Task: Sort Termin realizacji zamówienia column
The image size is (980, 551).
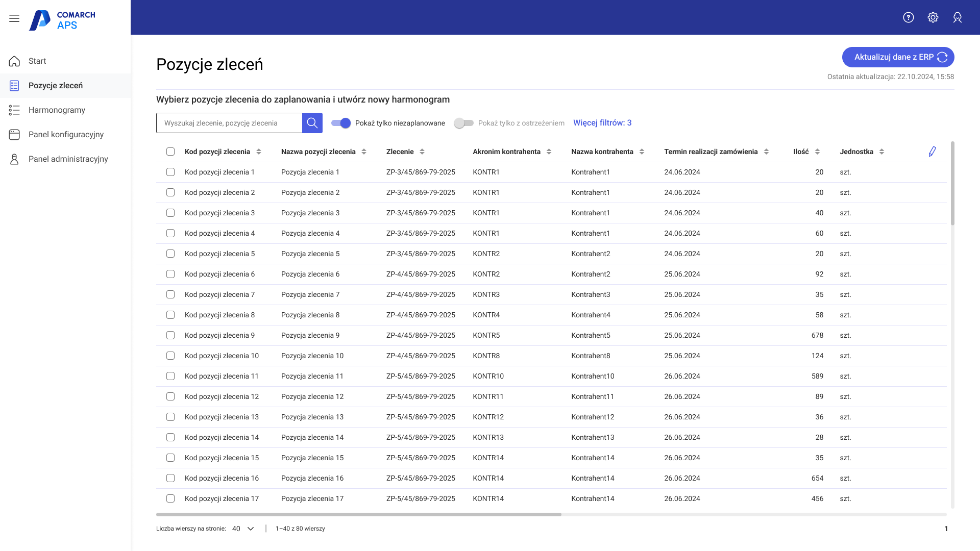Action: click(x=766, y=152)
